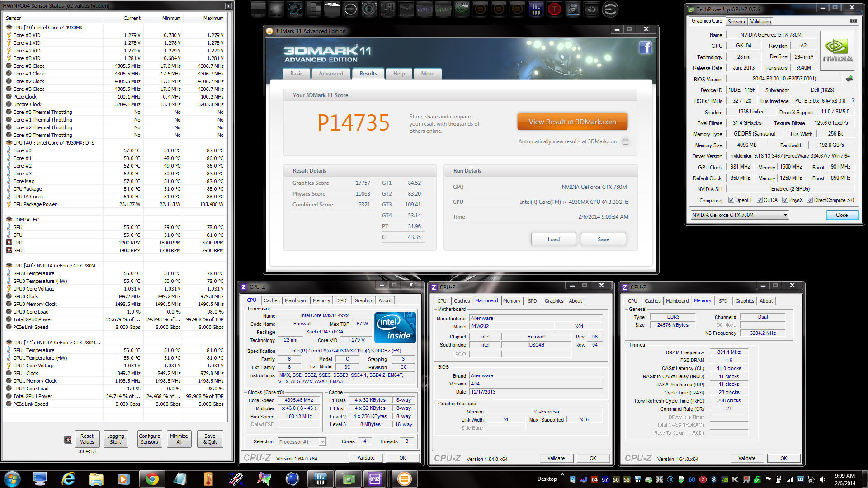
Task: Click Minimize All in HWiNFO
Action: [x=179, y=439]
